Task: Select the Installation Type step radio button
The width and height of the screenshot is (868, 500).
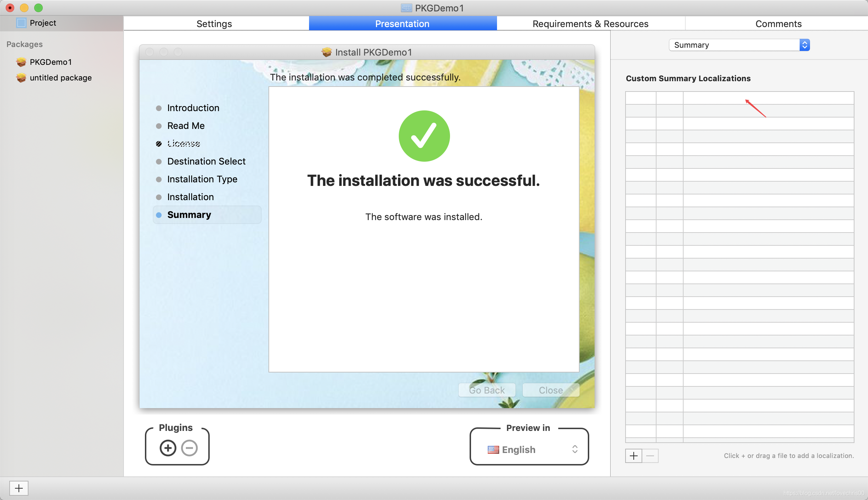Action: pyautogui.click(x=160, y=179)
